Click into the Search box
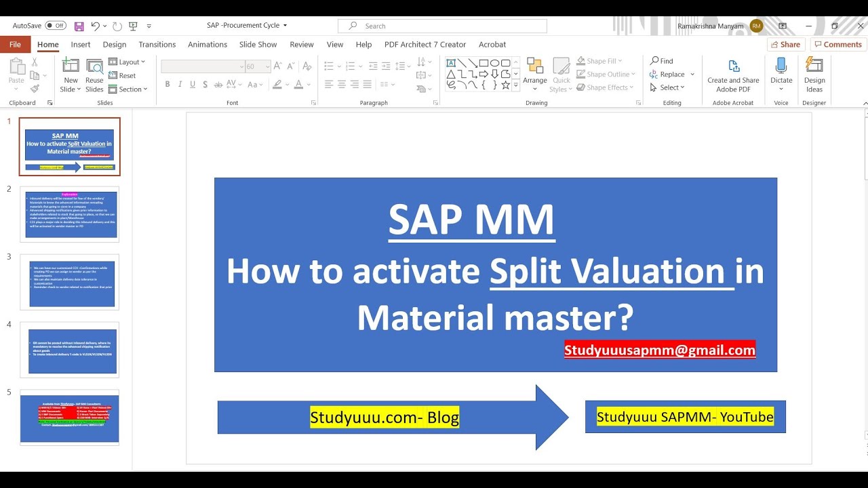The height and width of the screenshot is (488, 868). pos(442,26)
